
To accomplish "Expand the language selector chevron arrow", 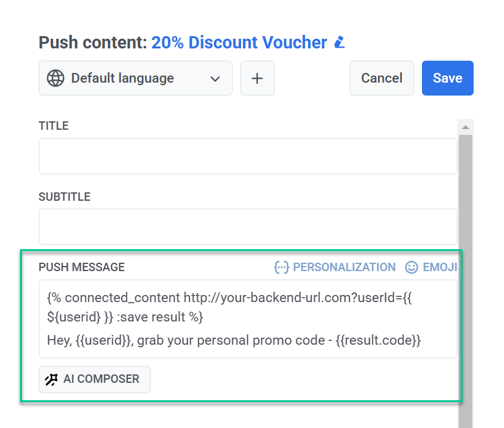I will 215,79.
